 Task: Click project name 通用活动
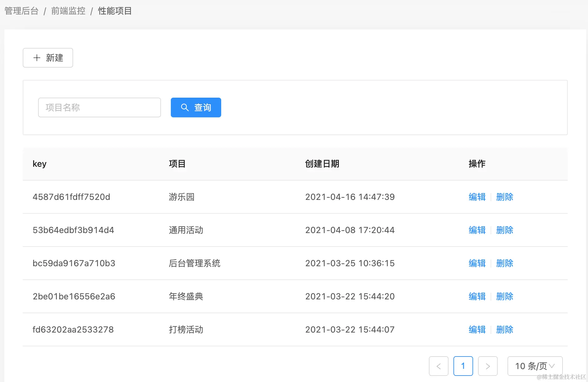(186, 230)
